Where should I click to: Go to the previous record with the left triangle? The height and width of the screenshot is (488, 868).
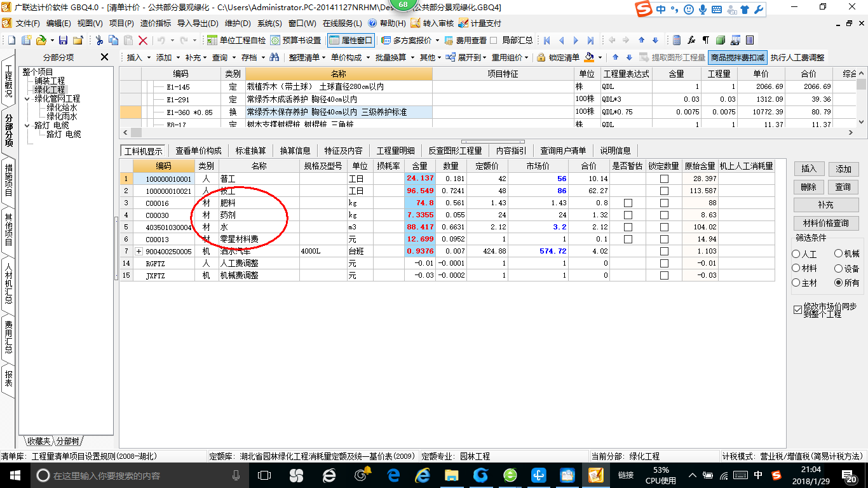click(561, 40)
